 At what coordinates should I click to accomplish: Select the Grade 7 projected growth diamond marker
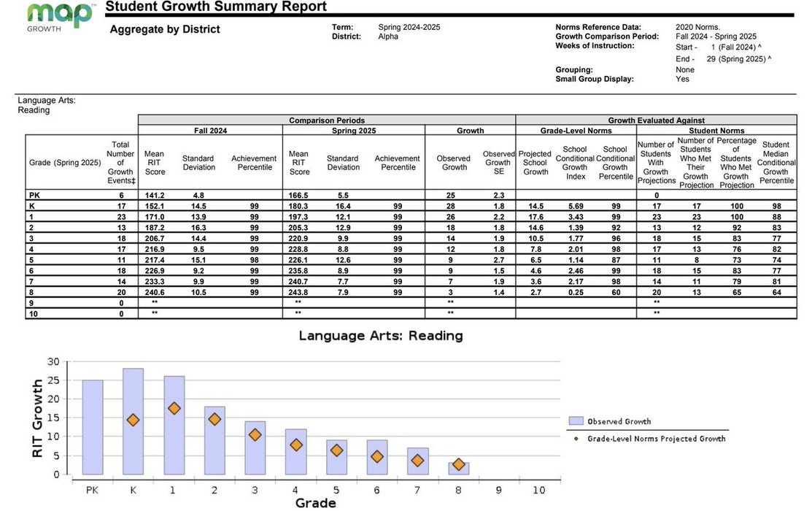[x=417, y=460]
